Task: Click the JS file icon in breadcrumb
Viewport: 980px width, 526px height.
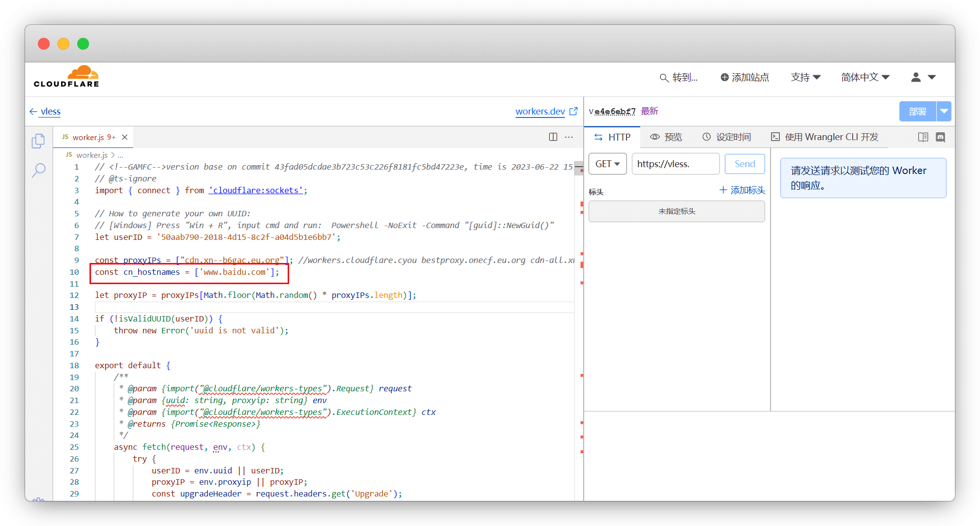Action: tap(69, 154)
